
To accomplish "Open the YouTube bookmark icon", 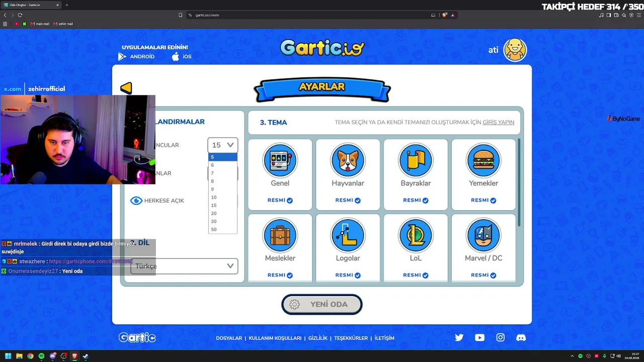I will [x=17, y=24].
